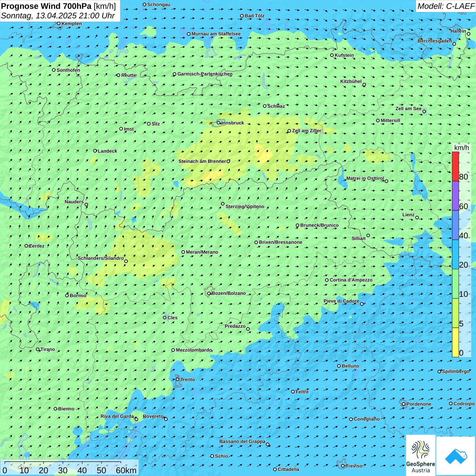Image resolution: width=476 pixels, height=476 pixels.
Task: Click the 'Modell: C-LAEF' label
Action: 446,6
